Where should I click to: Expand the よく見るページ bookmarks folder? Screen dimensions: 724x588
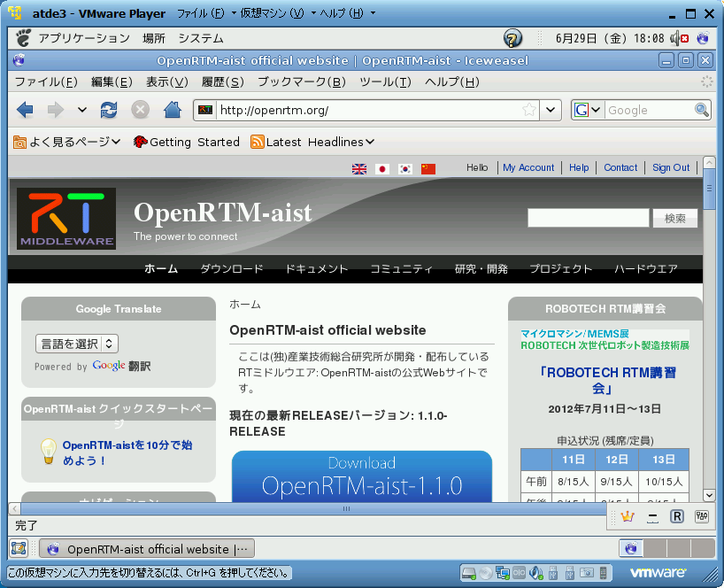click(67, 142)
